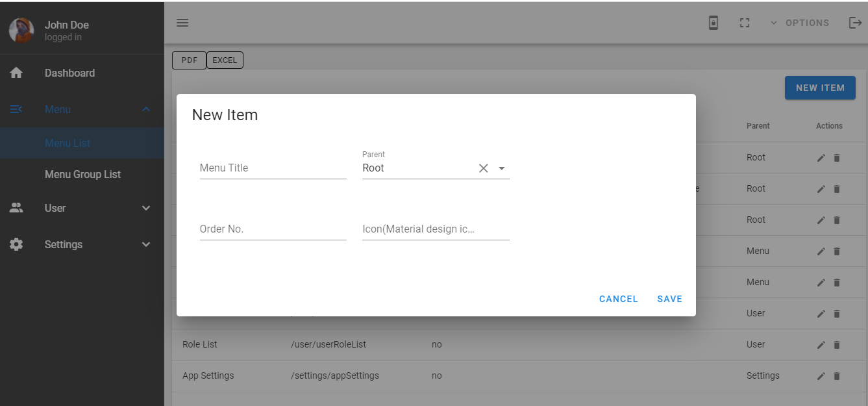
Task: Click the Save button in dialog
Action: (669, 299)
